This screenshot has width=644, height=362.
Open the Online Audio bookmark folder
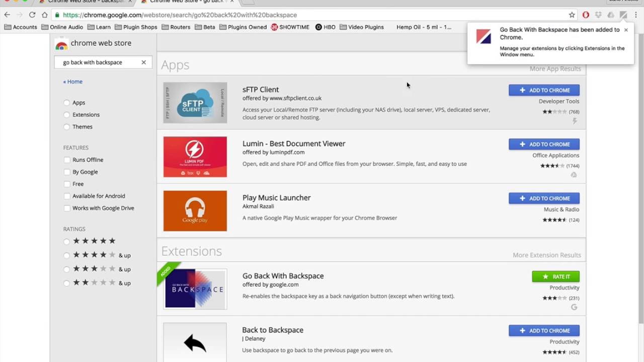(x=62, y=27)
